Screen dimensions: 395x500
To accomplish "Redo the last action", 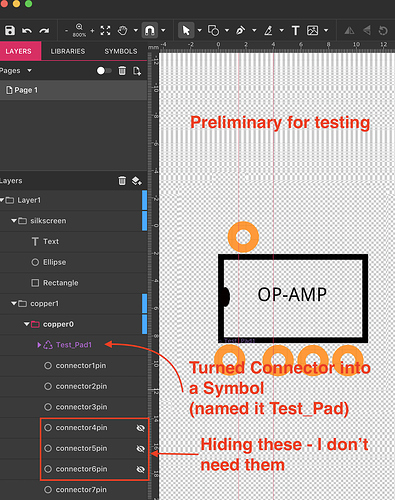I will click(x=44, y=31).
